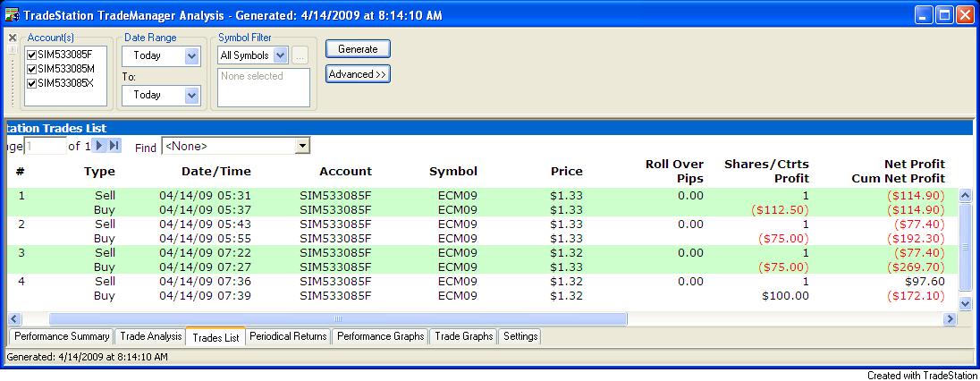980x381 pixels.
Task: Click the vertical scrollbar thumb of trades list
Action: point(965,247)
